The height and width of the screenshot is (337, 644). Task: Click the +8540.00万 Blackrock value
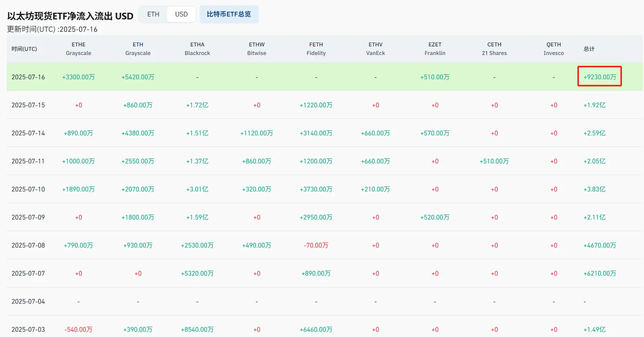coord(197,330)
